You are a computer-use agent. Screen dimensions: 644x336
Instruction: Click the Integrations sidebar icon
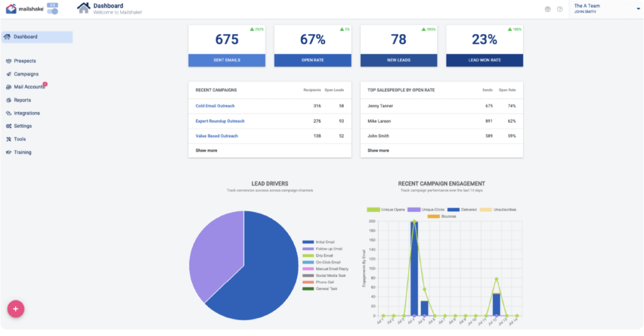click(x=9, y=113)
